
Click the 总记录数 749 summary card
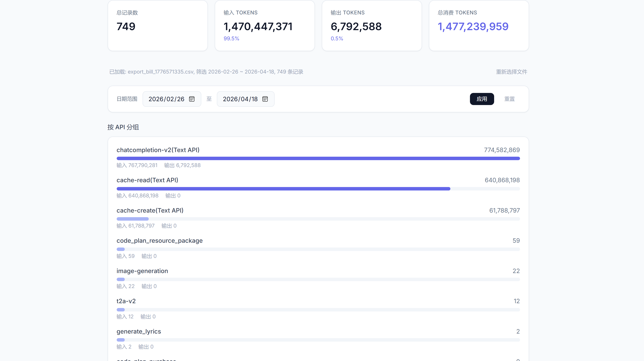tap(158, 26)
